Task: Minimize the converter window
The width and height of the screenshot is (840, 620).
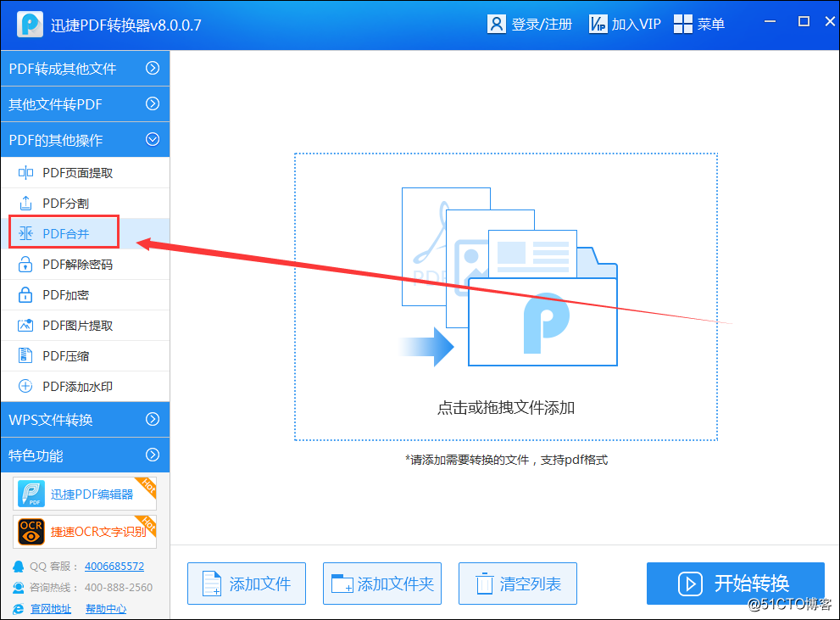Action: tap(770, 21)
